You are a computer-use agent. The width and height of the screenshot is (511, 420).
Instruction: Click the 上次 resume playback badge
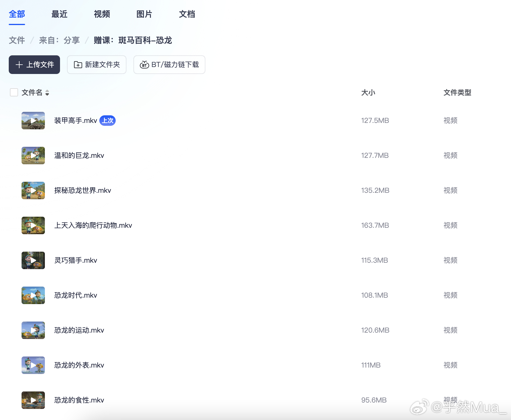[108, 120]
